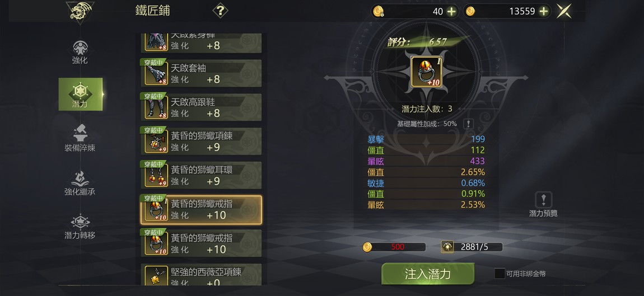644x296 pixels.
Task: Select 黃昏的獅蠍項鍊 +9 item
Action: coord(201,141)
